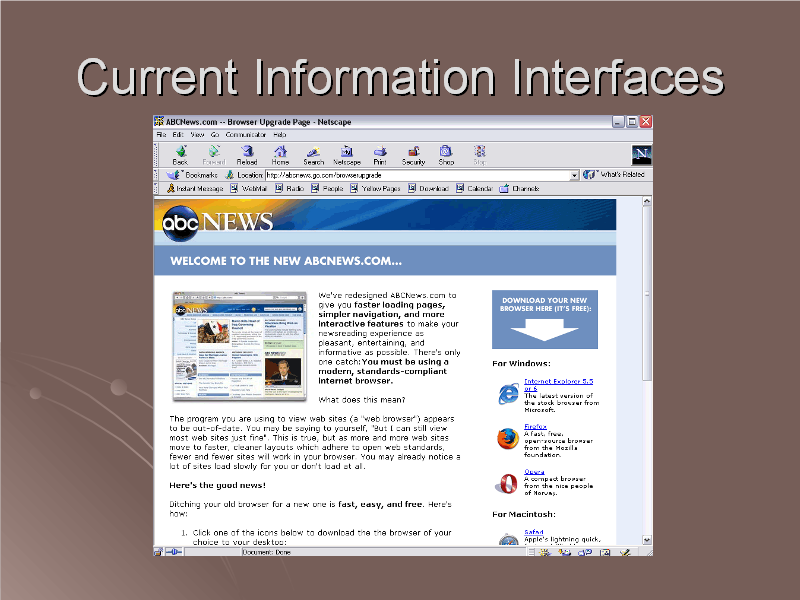Click the 'For Windows:' heading

(x=521, y=364)
